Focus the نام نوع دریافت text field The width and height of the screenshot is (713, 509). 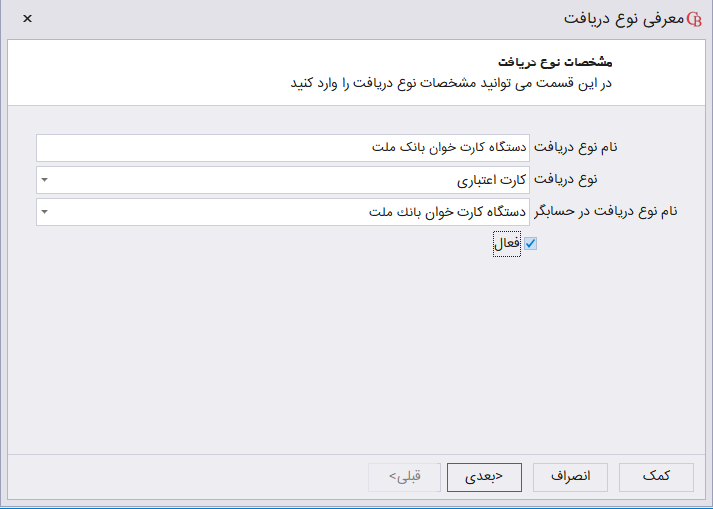(283, 148)
